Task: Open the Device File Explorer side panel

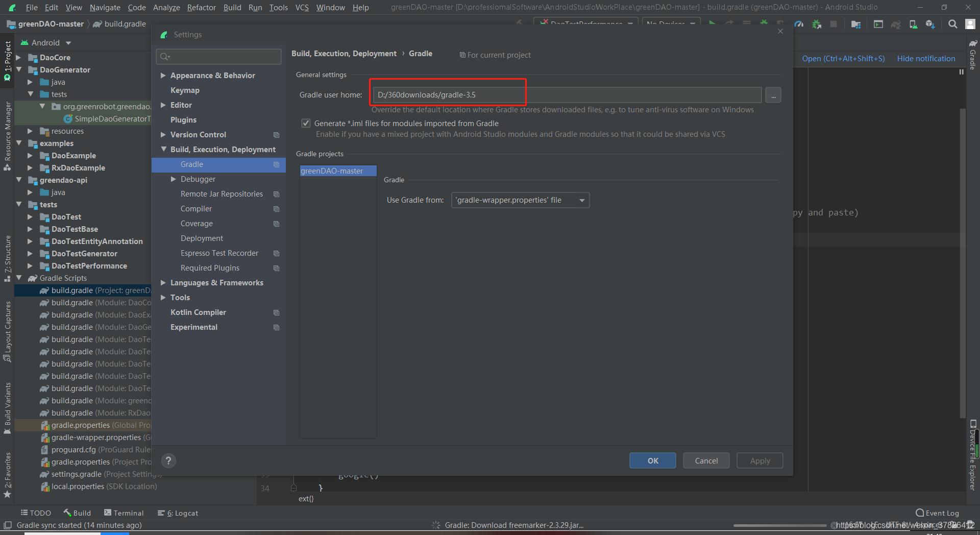Action: pos(973,455)
